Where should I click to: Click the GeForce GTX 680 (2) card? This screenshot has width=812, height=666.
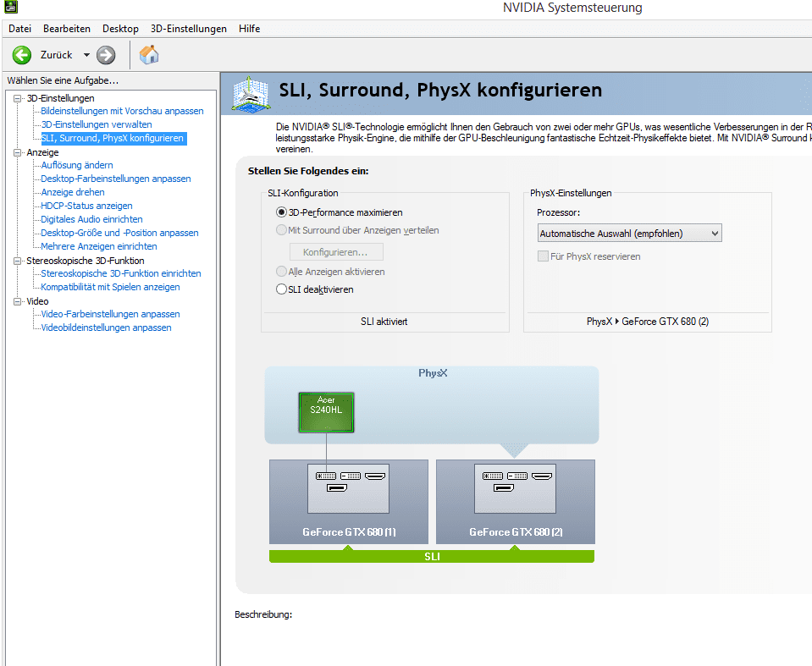(x=516, y=502)
